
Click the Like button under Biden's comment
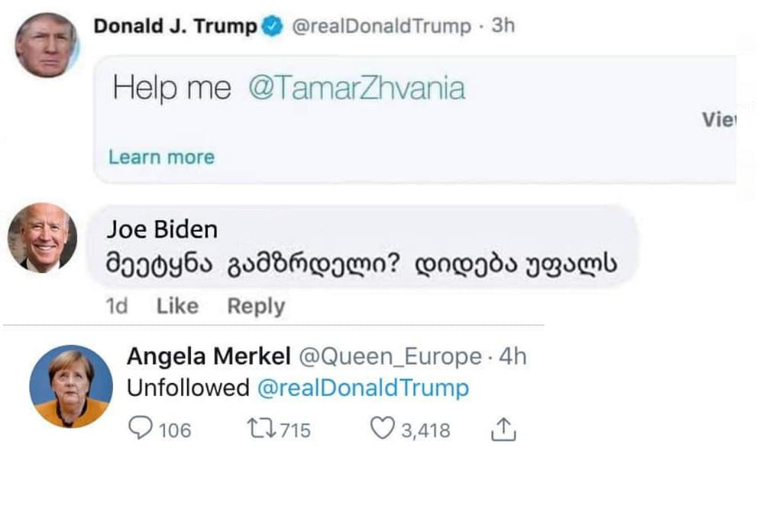coord(177,306)
